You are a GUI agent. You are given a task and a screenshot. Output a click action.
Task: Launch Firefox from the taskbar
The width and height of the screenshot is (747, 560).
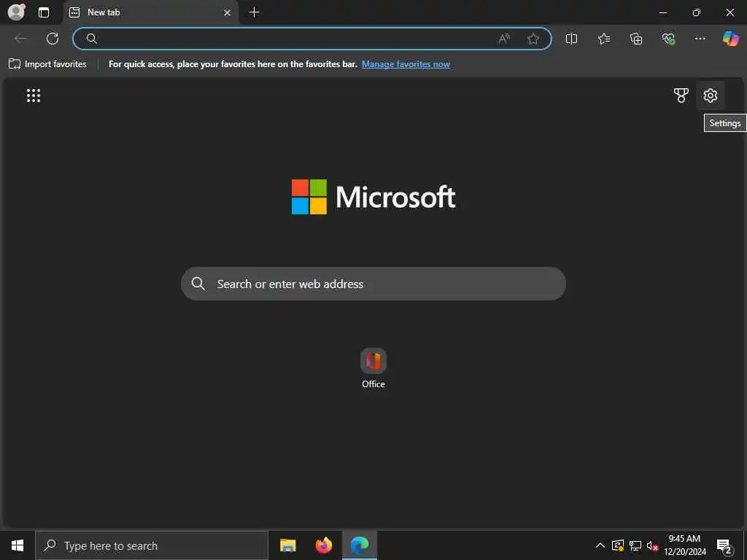[x=324, y=545]
